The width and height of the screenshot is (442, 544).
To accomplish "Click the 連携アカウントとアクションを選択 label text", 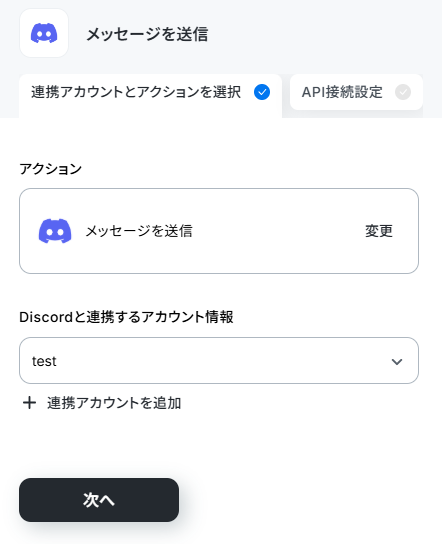I will click(136, 92).
